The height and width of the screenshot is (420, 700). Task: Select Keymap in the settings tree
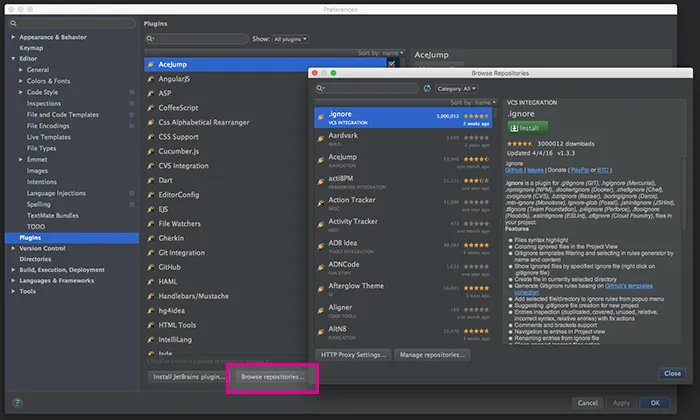31,48
